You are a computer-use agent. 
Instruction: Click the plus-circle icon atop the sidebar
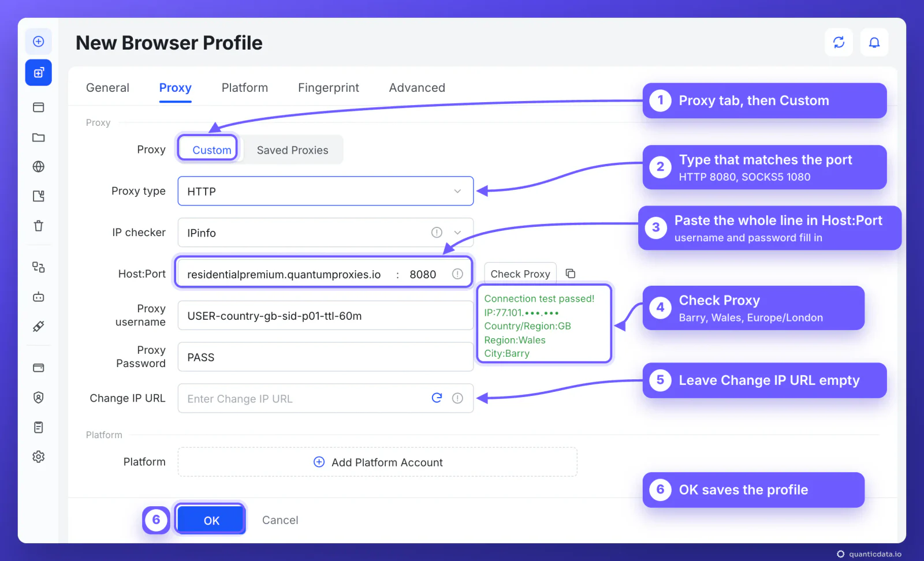(x=39, y=42)
